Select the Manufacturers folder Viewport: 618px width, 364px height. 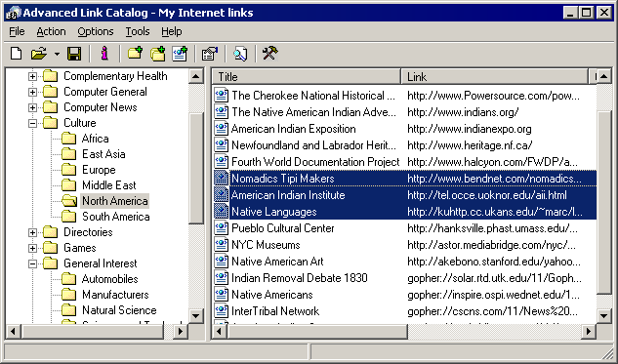pyautogui.click(x=115, y=295)
